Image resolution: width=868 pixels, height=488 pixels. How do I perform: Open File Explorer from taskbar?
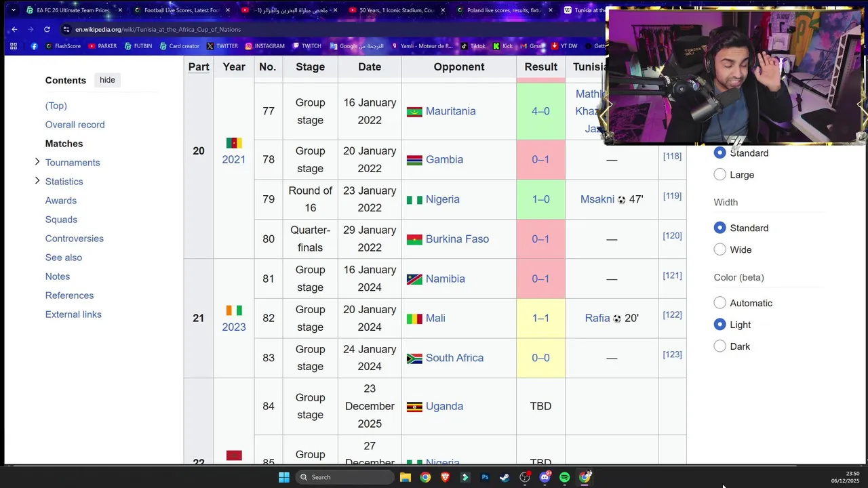pyautogui.click(x=405, y=477)
